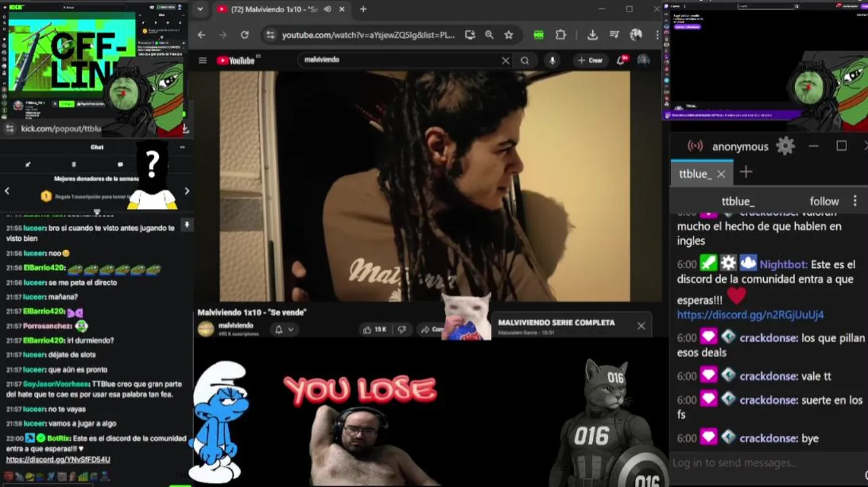Open settings gear in anonymous chat window
The width and height of the screenshot is (868, 487).
coord(785,146)
